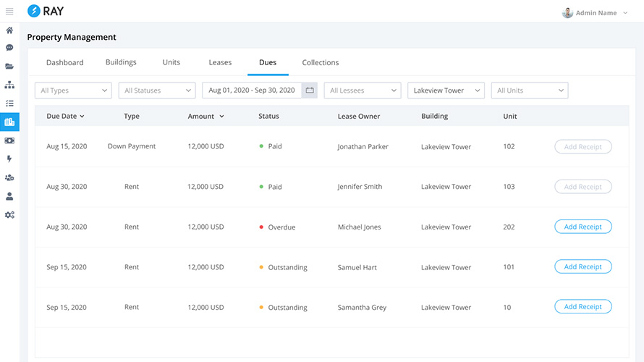Expand the All Types filter dropdown

pos(72,90)
